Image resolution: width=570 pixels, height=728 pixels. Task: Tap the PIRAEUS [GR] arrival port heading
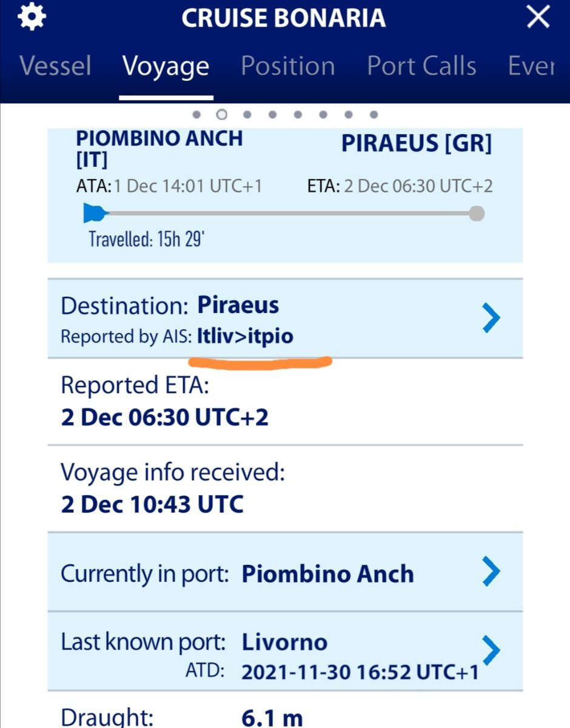click(416, 144)
